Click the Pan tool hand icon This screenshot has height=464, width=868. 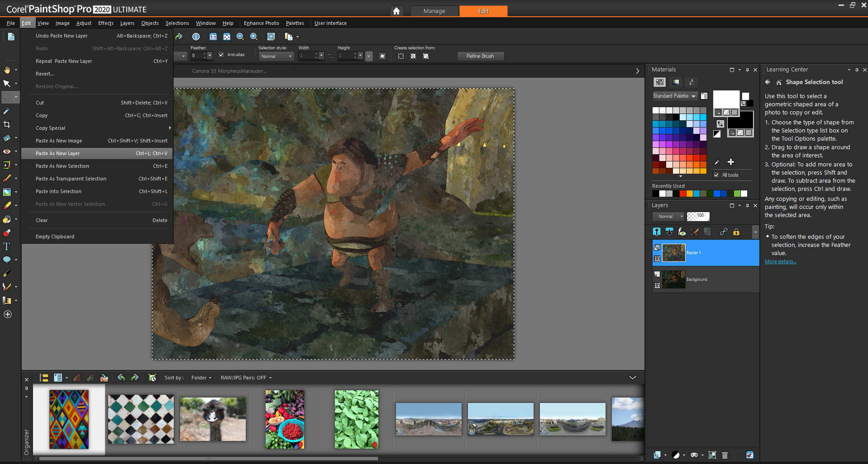[7, 70]
